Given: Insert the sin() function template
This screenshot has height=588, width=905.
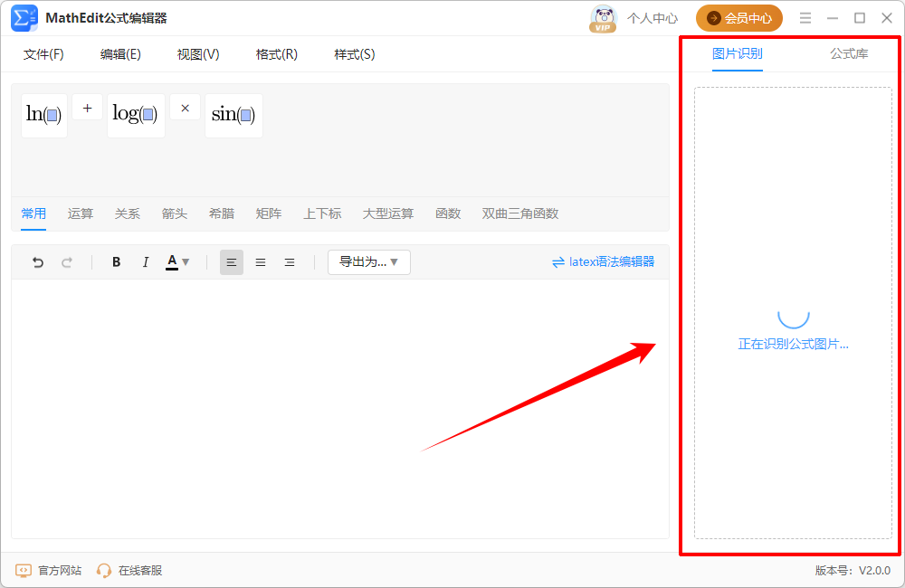Looking at the screenshot, I should pyautogui.click(x=233, y=116).
